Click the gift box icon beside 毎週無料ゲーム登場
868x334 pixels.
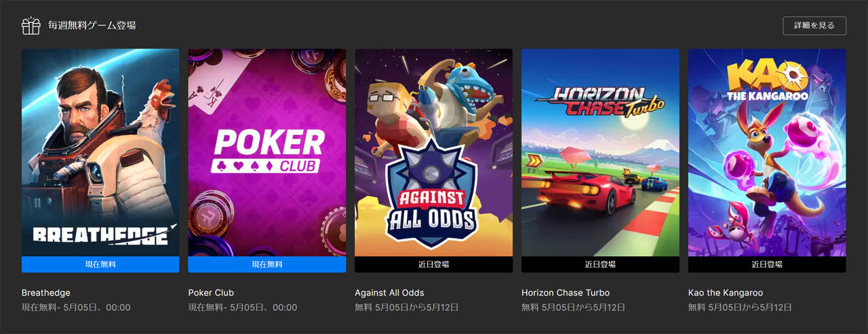31,26
